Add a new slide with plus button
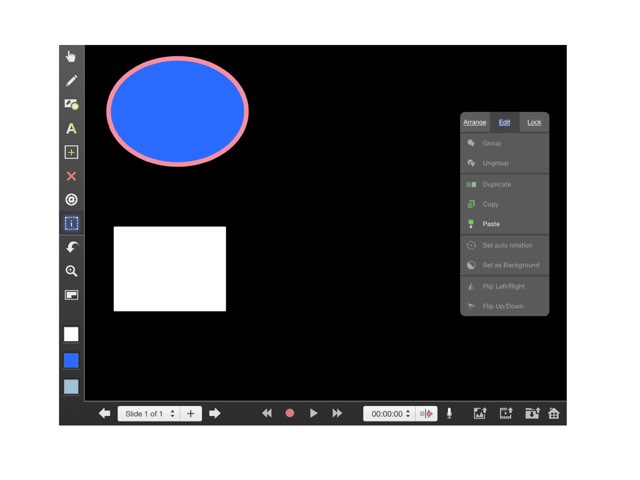Image resolution: width=640 pixels, height=480 pixels. pos(191,413)
